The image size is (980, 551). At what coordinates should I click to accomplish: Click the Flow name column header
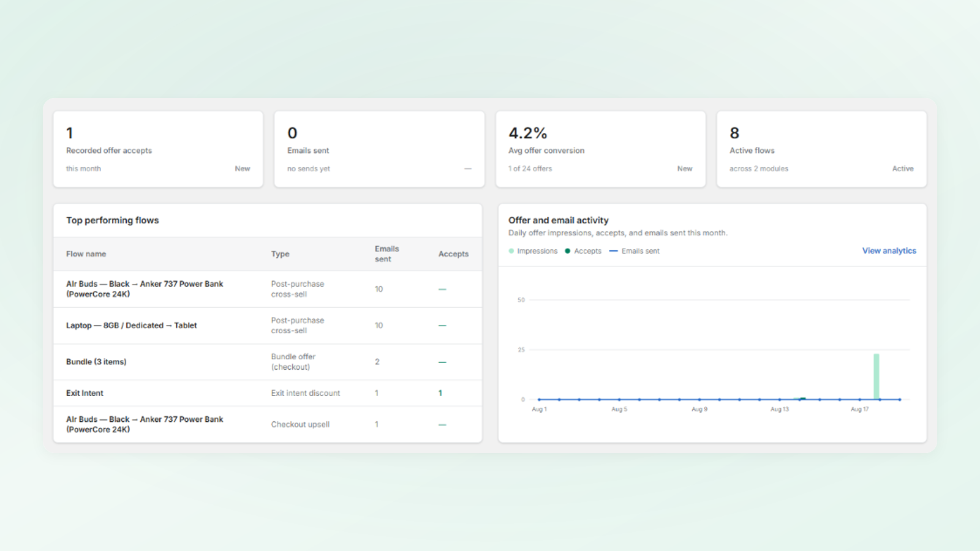[x=86, y=254]
